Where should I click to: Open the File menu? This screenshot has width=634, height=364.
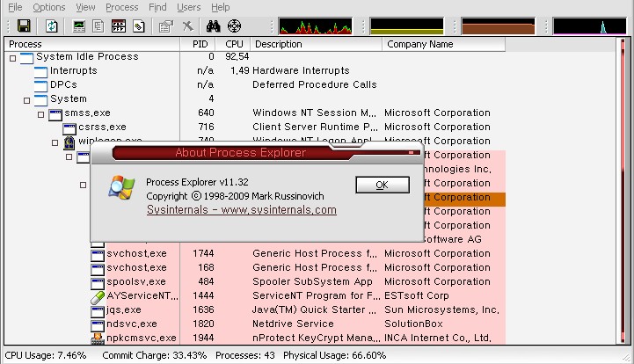[x=15, y=7]
